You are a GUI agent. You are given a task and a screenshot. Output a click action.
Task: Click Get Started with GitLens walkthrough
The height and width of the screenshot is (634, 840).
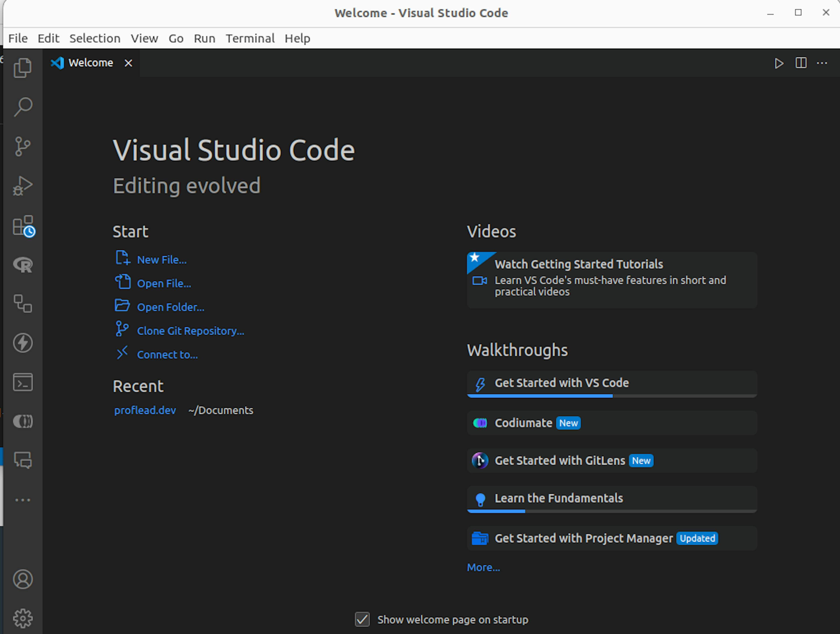click(559, 460)
